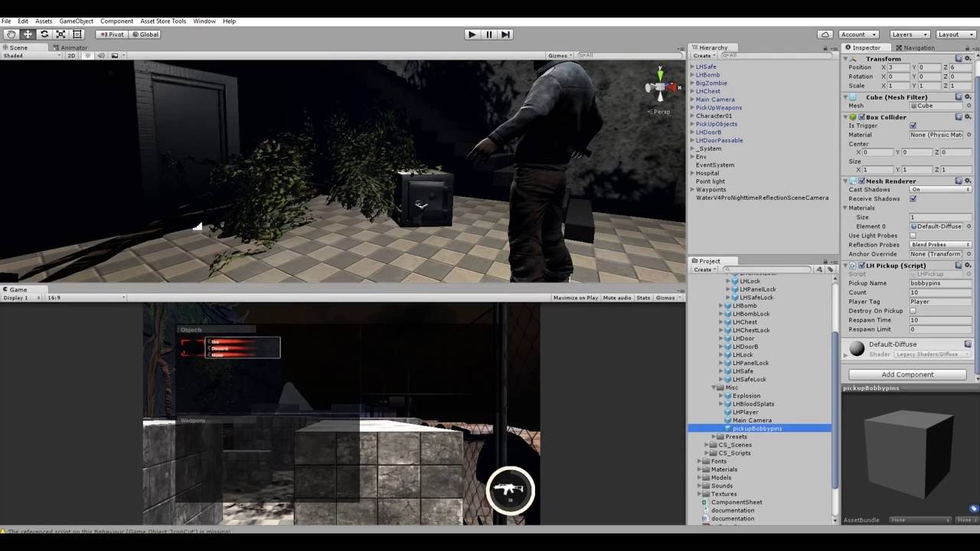Screen dimensions: 980x551
Task: Toggle Is Trigger checkbox
Action: (913, 126)
